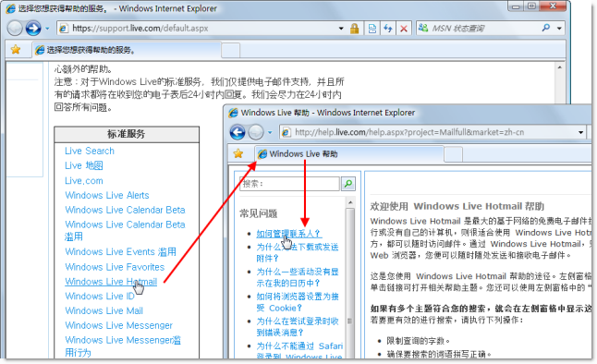Click 欢迎使用 Windows Live Hotmail 帮助 heading

click(x=457, y=206)
